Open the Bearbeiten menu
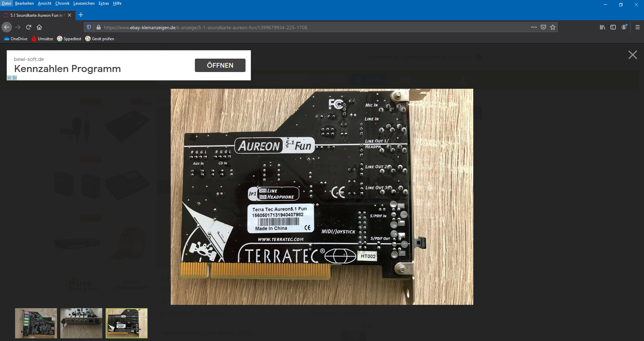 pos(24,3)
